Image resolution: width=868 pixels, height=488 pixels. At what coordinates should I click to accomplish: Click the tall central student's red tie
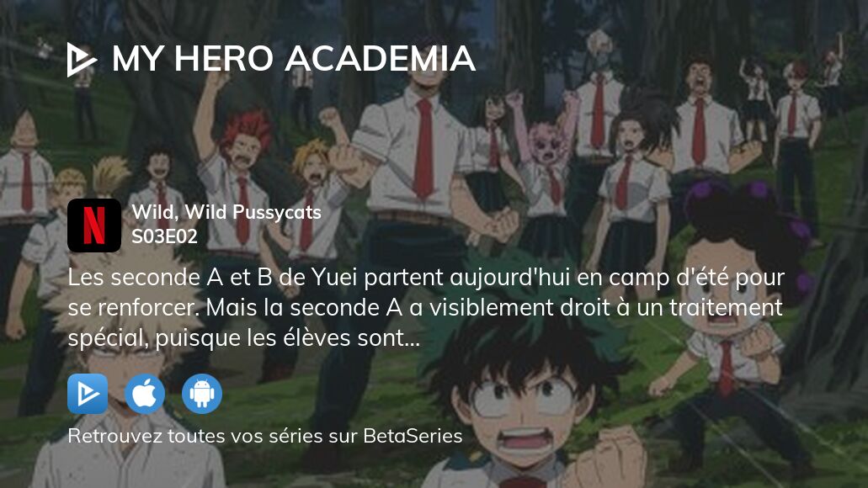(x=424, y=148)
